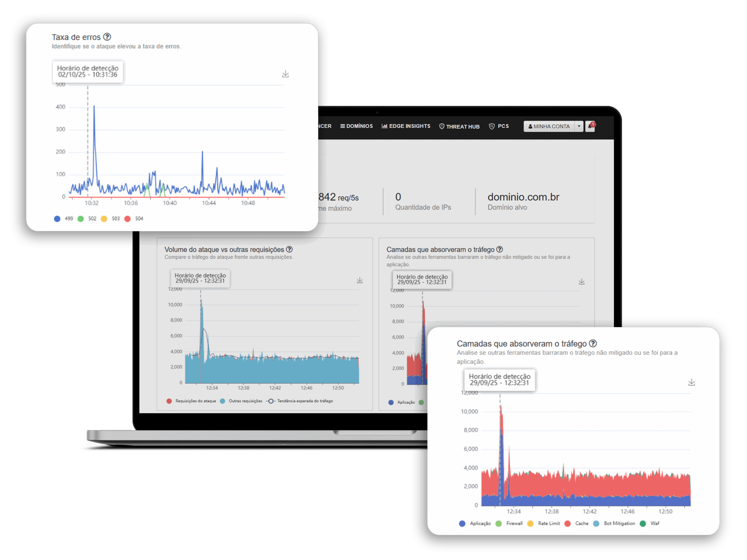Image resolution: width=747 pixels, height=560 pixels.
Task: Download the background laptop Camadas chart
Action: tap(582, 282)
